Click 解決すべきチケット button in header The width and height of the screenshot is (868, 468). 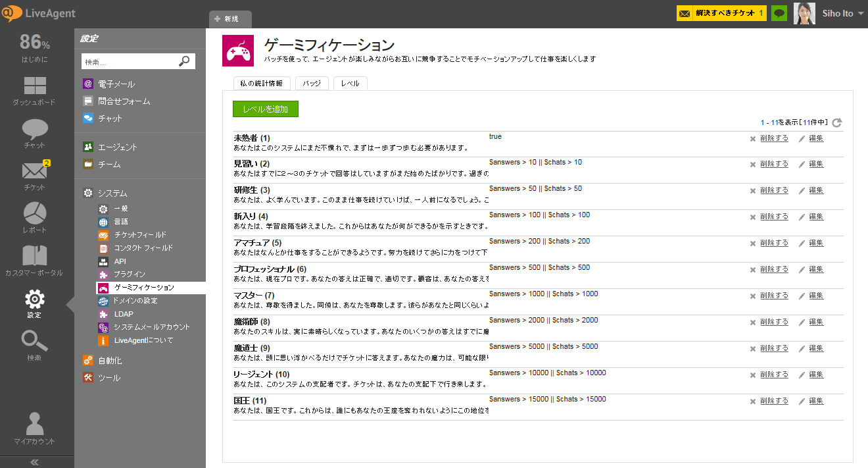pyautogui.click(x=721, y=13)
